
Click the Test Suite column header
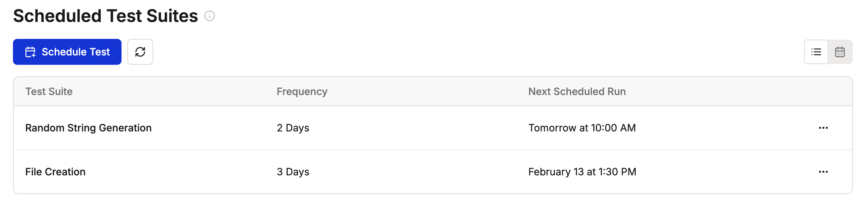[49, 91]
